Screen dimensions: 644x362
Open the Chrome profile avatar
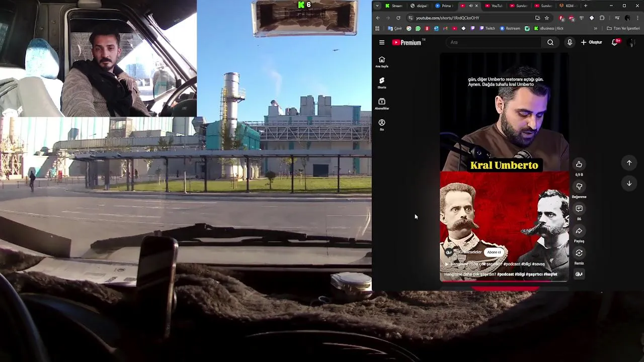(x=627, y=18)
